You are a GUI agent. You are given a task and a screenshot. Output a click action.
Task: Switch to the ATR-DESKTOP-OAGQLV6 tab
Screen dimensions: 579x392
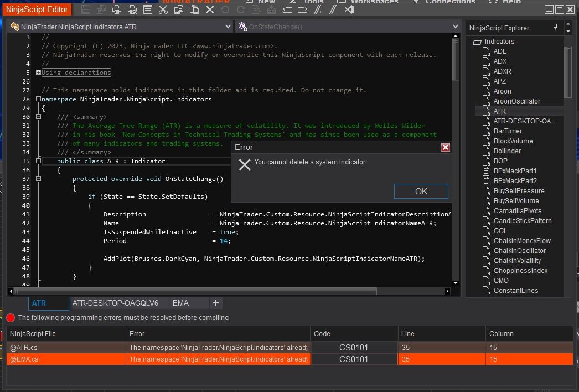pos(115,303)
